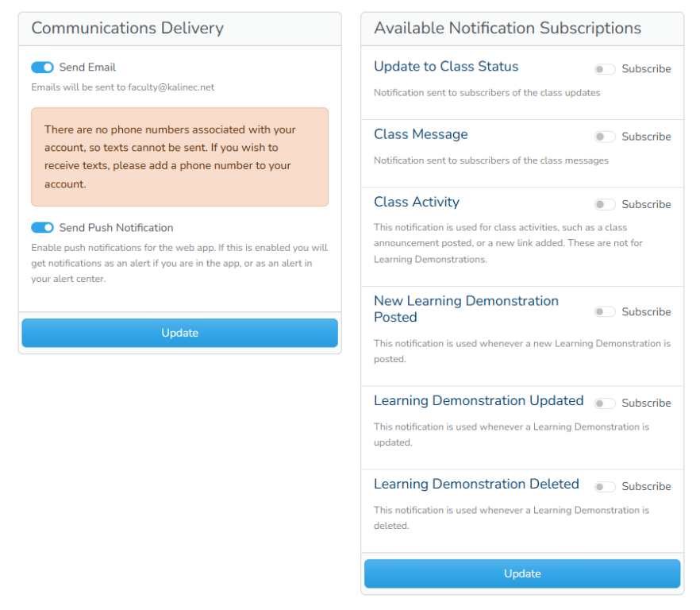Image resolution: width=700 pixels, height=610 pixels.
Task: Turn on Subscribe for Learning Demonstration Updated
Action: tap(605, 403)
